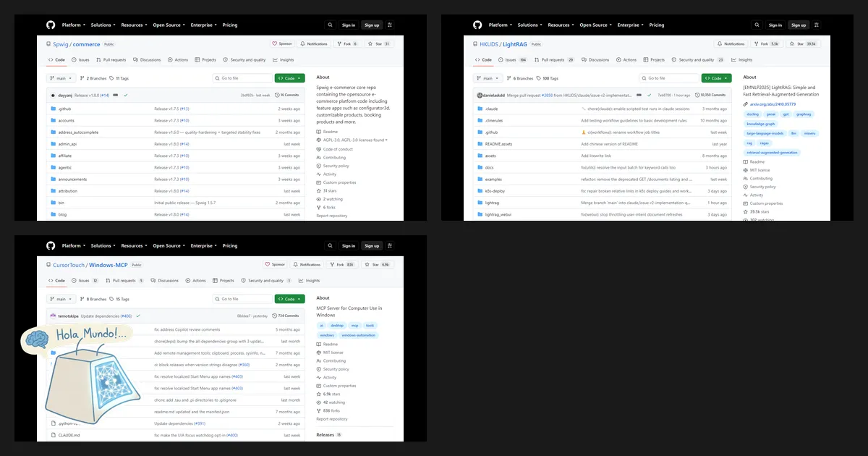Switch to the Issues tab in LightRAG window
This screenshot has height=456, width=868.
[513, 60]
